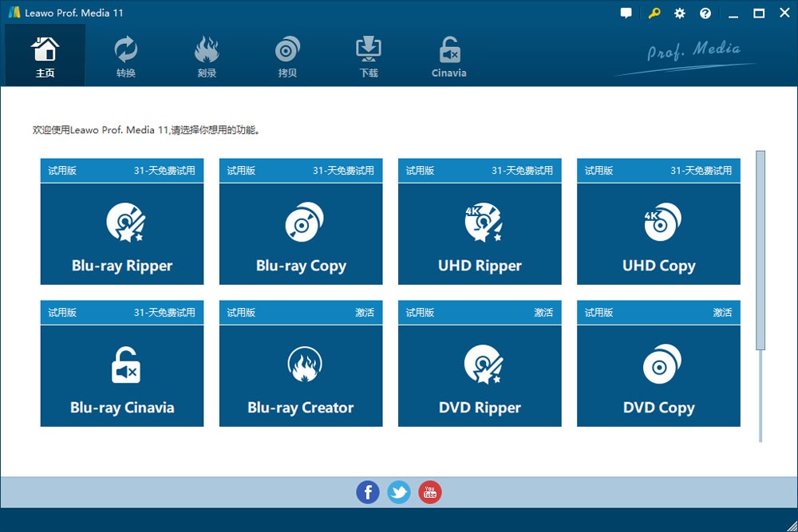The height and width of the screenshot is (532, 798).
Task: Click the module list vertical scrollbar thumb
Action: click(x=760, y=250)
